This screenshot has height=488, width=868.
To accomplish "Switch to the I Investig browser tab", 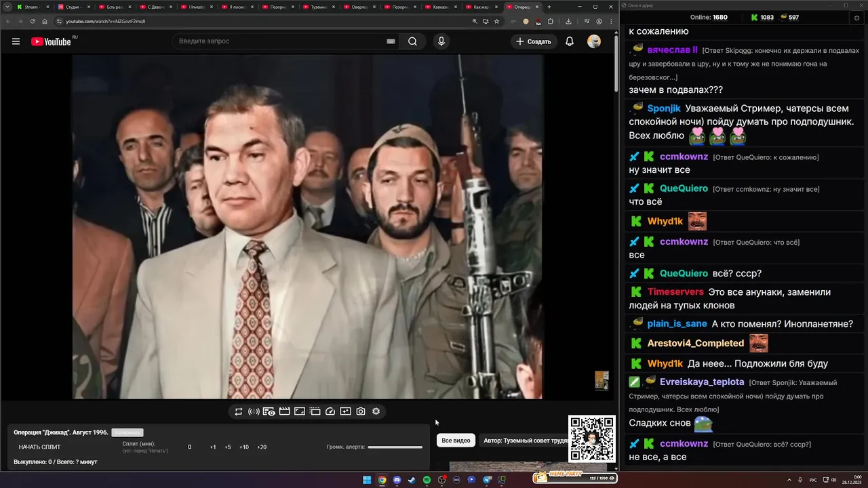I will coord(196,7).
